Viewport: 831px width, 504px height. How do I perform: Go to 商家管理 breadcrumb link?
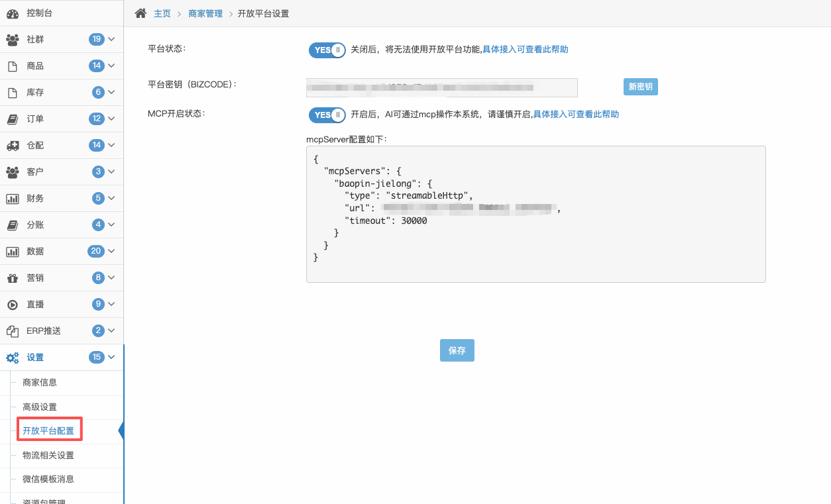205,13
